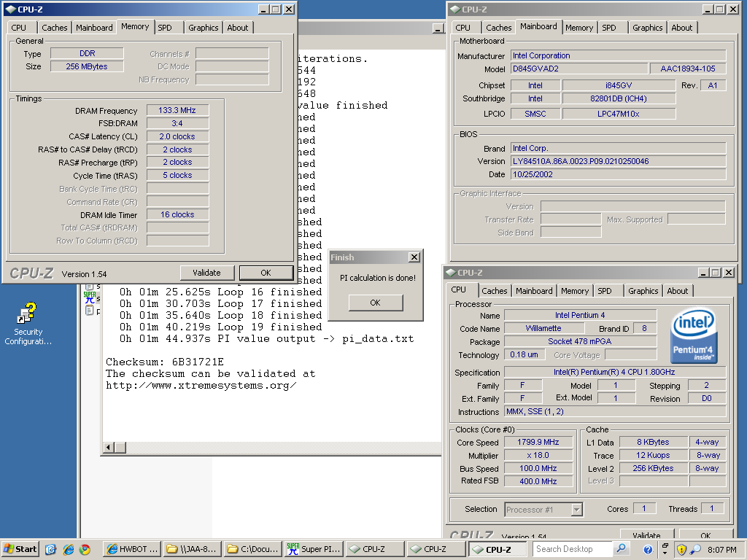Switch to C:\Docu... folder taskbar item
Image resolution: width=747 pixels, height=560 pixels.
tap(253, 549)
